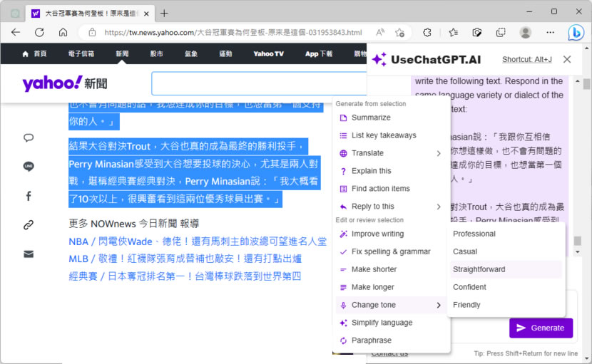Viewport: 592px width, 364px height.
Task: Go to browser home page icon
Action: (x=63, y=33)
